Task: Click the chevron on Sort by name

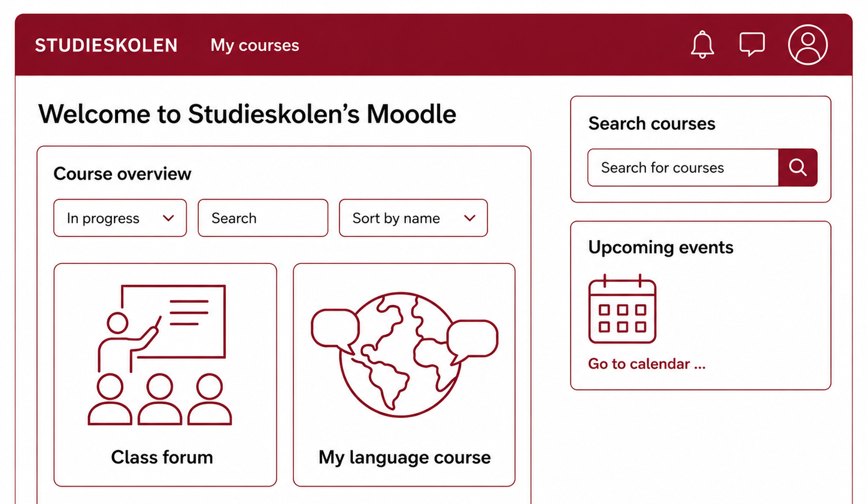Action: [470, 218]
